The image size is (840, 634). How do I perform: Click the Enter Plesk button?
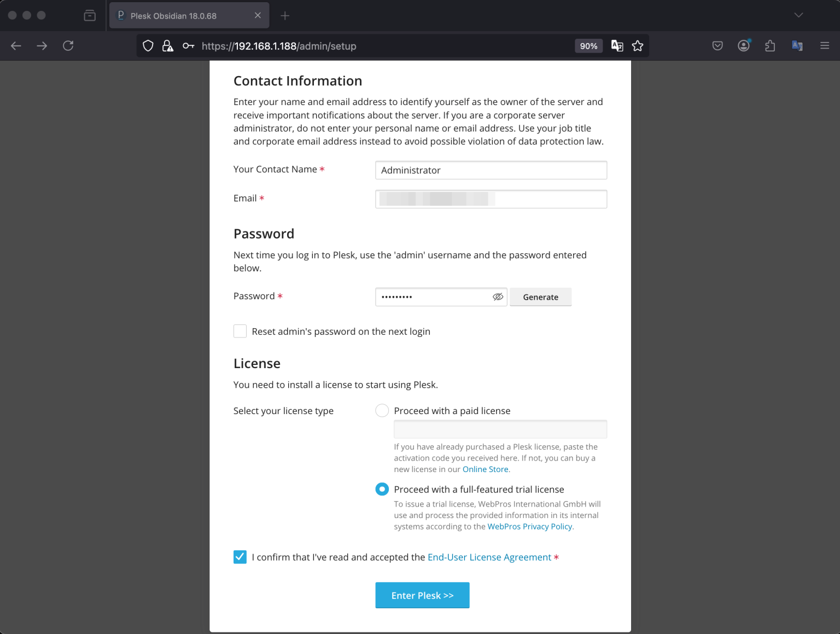coord(422,595)
